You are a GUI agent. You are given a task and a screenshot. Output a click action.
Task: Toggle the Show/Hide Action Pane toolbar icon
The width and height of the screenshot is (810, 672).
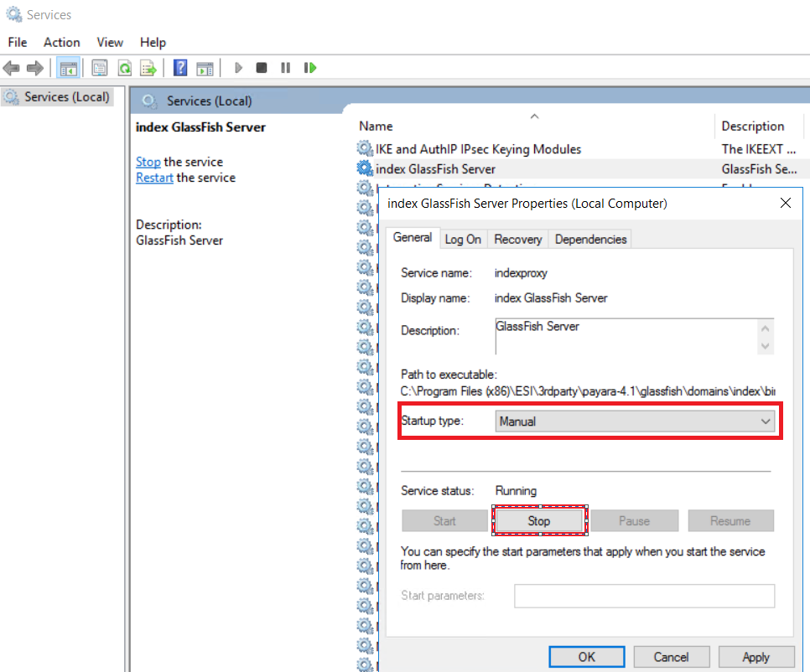pos(205,68)
